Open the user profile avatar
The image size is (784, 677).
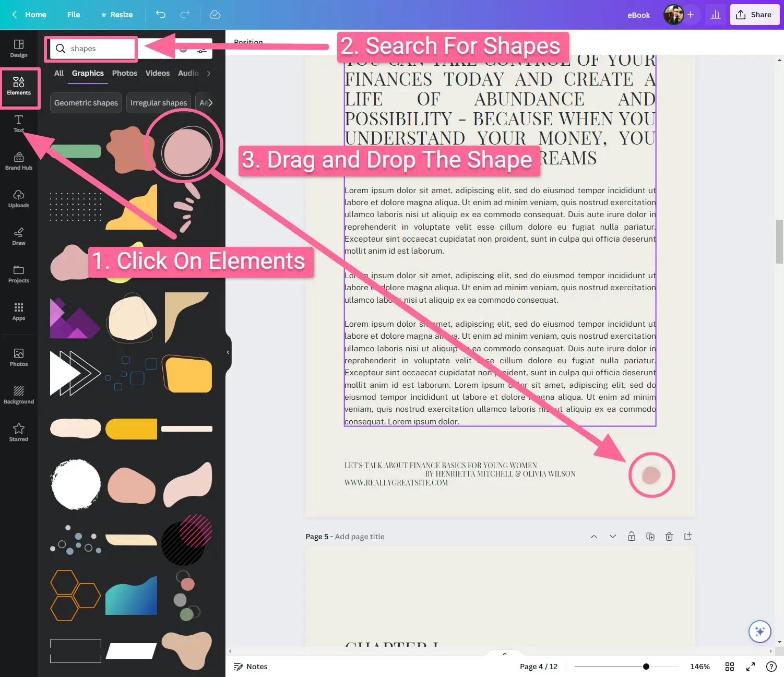point(673,15)
